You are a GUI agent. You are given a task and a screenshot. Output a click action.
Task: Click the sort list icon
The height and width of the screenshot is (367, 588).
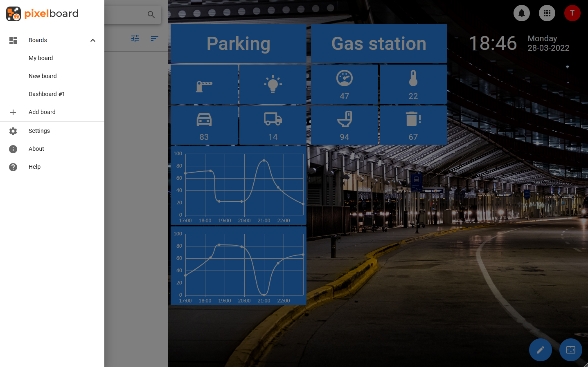[x=154, y=38]
